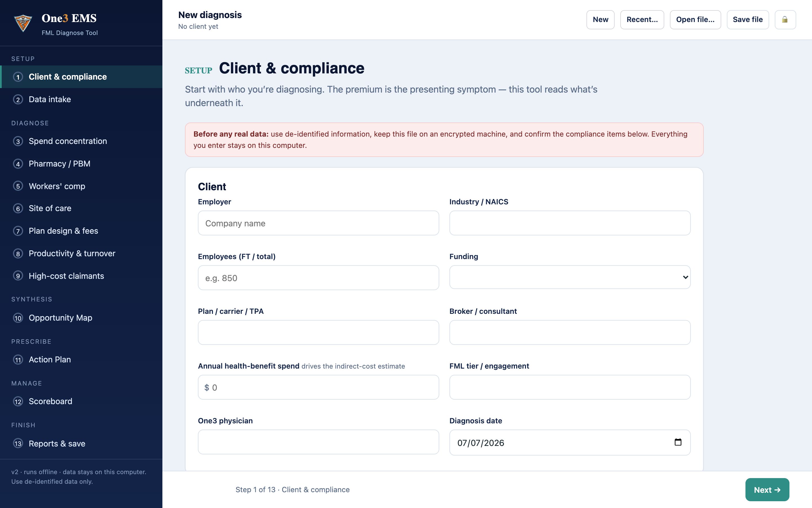This screenshot has width=812, height=508.
Task: Open the Recent... files list
Action: coord(642,19)
